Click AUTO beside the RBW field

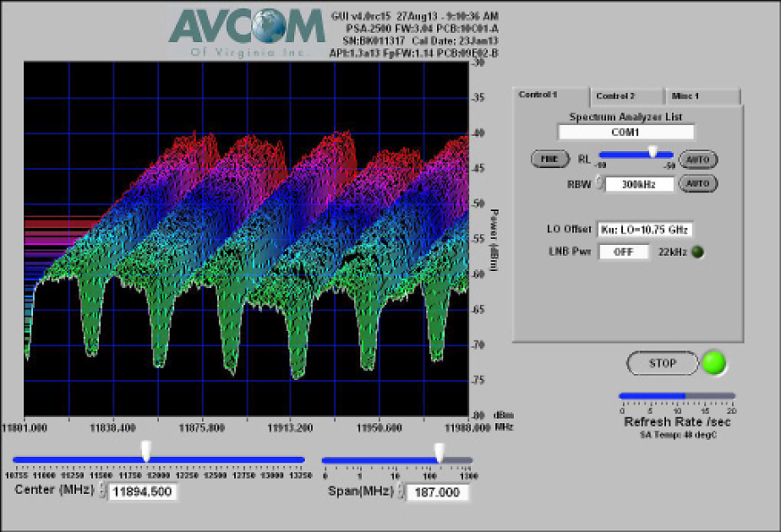click(698, 183)
